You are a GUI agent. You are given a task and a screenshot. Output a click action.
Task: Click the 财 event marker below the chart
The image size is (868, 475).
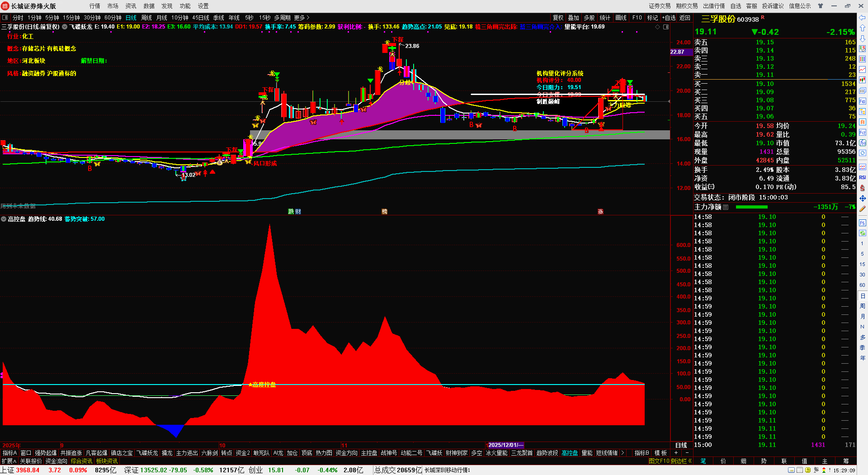(x=298, y=211)
